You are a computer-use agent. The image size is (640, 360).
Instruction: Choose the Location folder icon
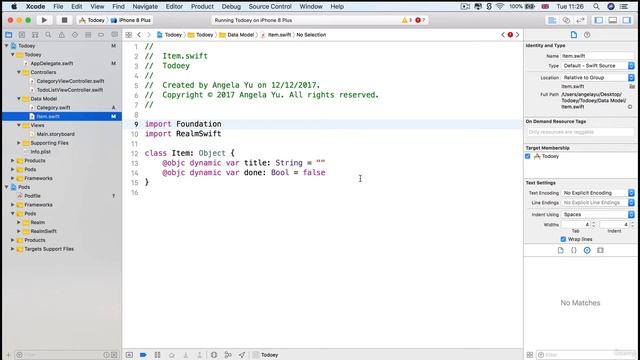632,87
